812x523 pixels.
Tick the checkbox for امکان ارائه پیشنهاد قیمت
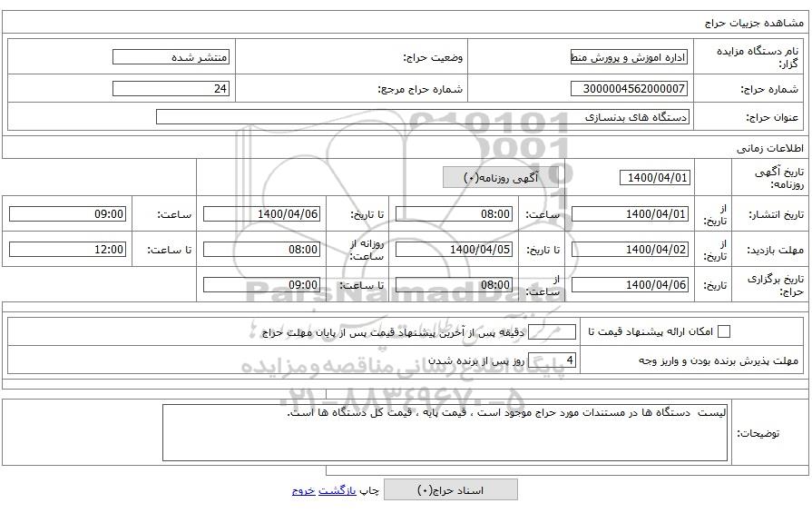click(x=724, y=331)
